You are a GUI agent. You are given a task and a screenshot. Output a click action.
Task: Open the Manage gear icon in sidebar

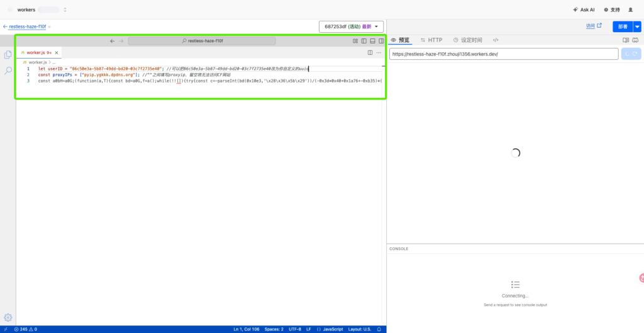[8, 317]
